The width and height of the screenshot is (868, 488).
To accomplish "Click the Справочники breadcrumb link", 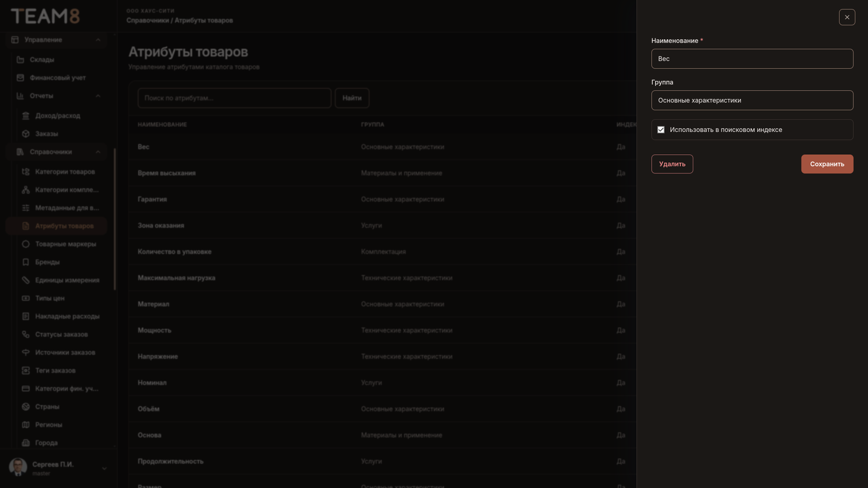I will click(148, 20).
